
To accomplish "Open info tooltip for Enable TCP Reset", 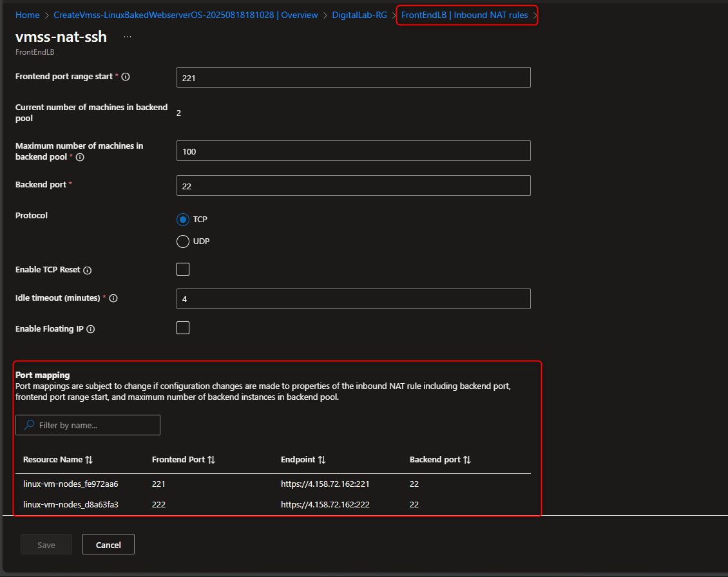I will [x=89, y=270].
